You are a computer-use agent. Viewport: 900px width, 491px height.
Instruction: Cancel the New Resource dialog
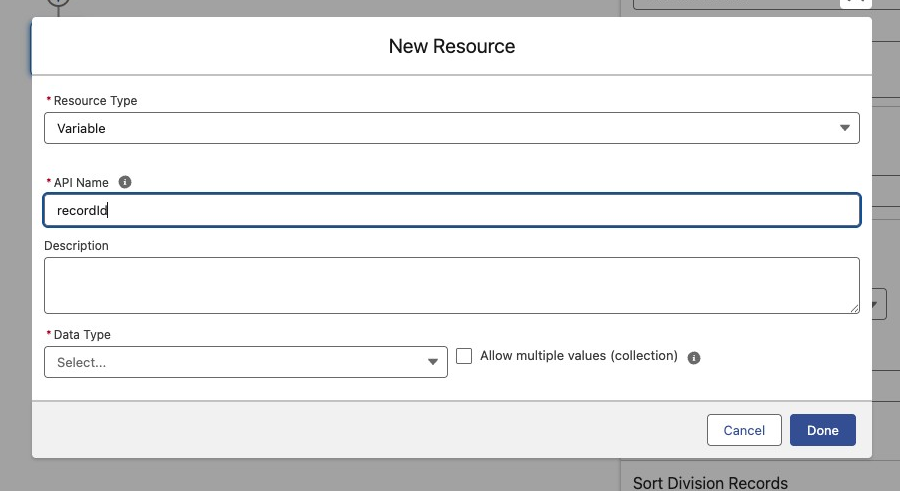744,430
